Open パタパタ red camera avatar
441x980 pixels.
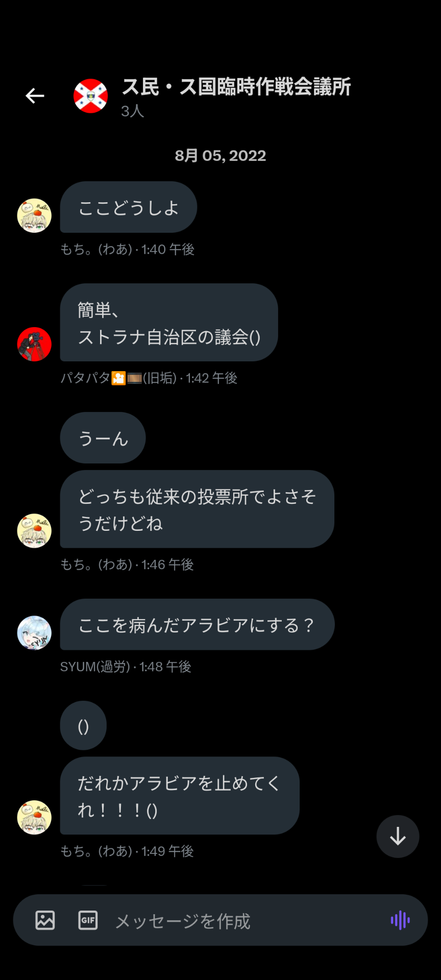pos(34,344)
